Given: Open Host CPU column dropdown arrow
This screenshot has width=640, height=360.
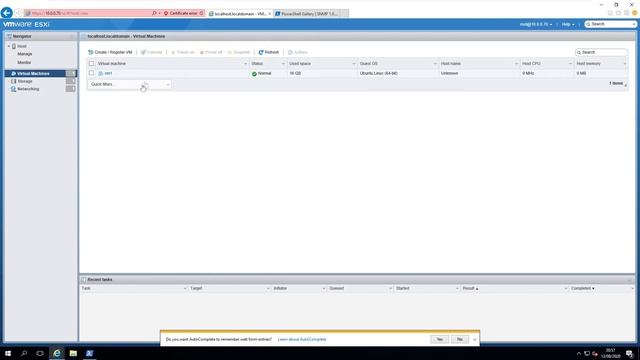Looking at the screenshot, I should pyautogui.click(x=570, y=64).
